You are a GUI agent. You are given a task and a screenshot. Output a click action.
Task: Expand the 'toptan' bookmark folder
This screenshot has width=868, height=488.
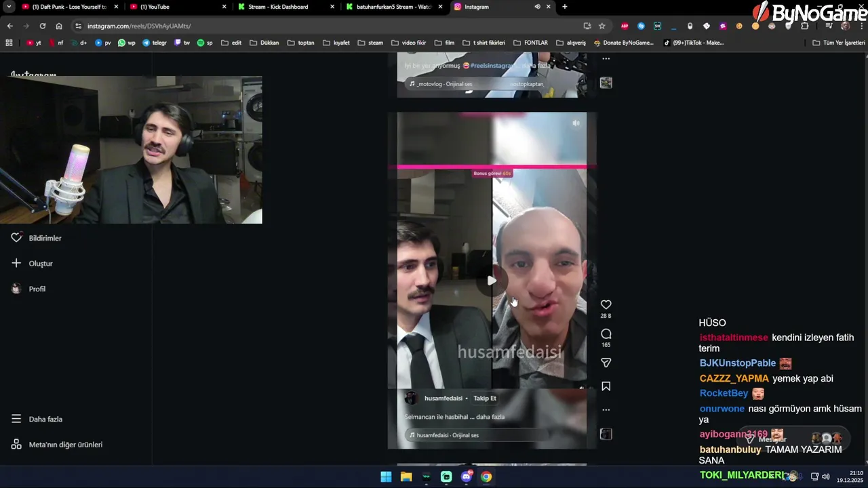(300, 43)
